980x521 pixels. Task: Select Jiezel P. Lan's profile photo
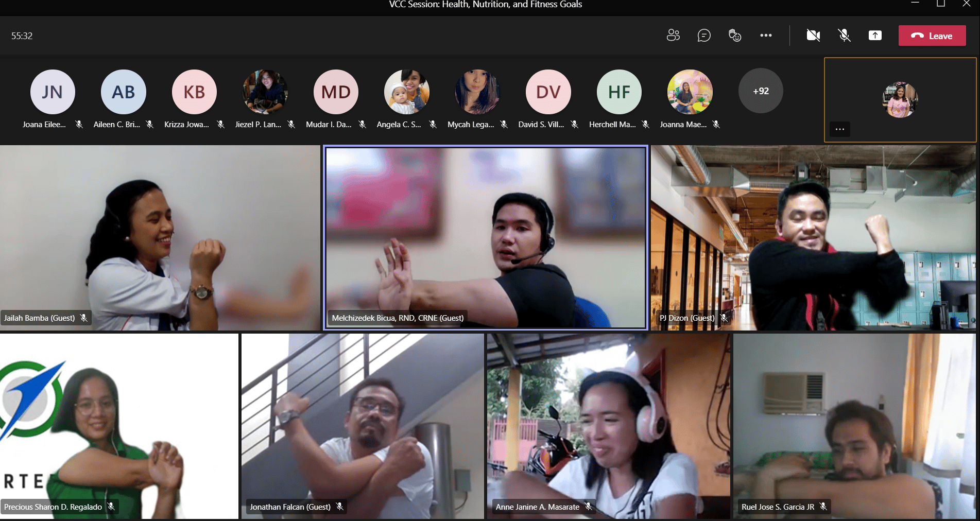265,92
